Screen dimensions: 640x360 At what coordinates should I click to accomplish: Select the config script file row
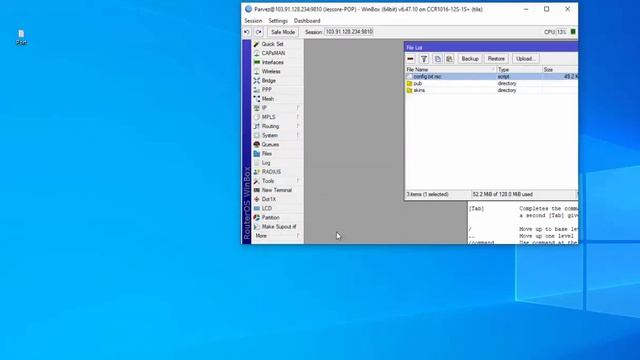pyautogui.click(x=491, y=77)
